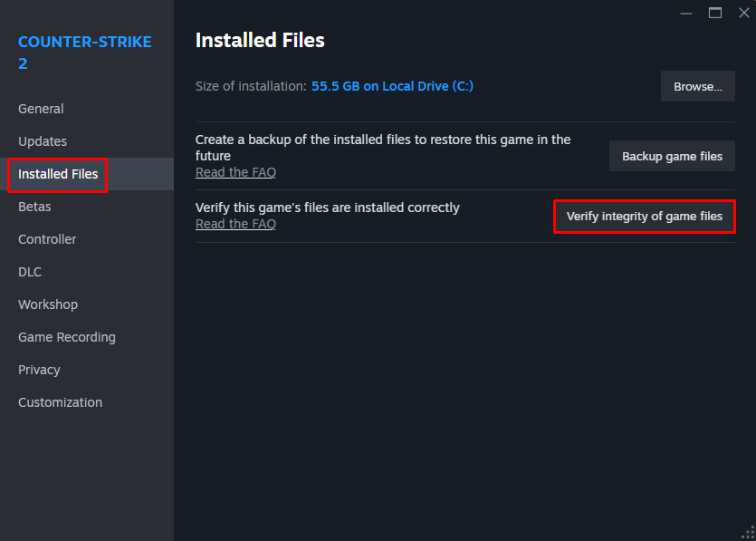The width and height of the screenshot is (756, 541).
Task: Verify integrity of game files
Action: click(x=644, y=216)
